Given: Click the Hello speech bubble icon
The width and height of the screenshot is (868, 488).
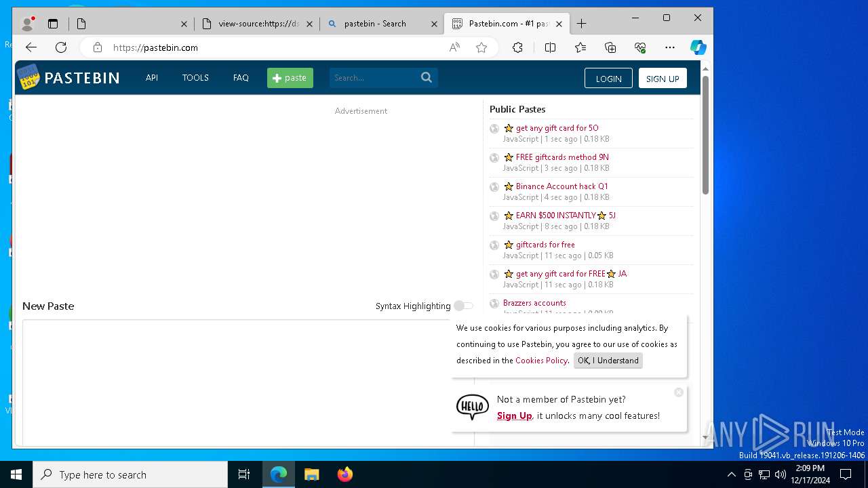Looking at the screenshot, I should 472,407.
